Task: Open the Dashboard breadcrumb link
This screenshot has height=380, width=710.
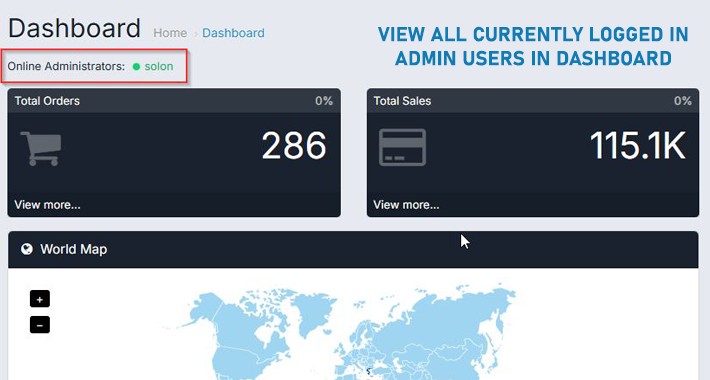Action: tap(233, 33)
